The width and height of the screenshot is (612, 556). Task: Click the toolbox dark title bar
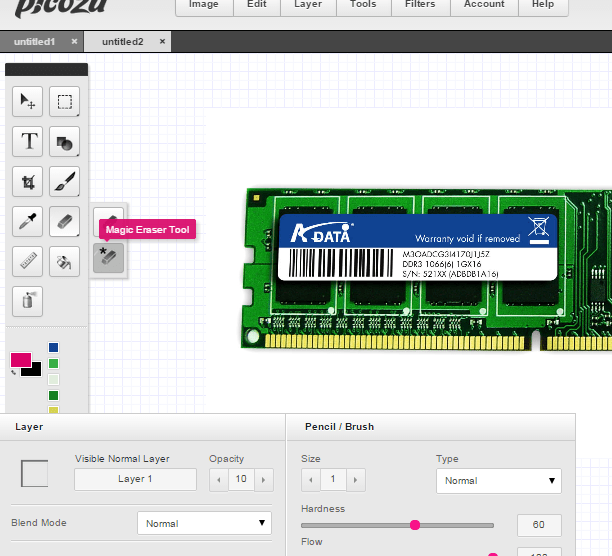pyautogui.click(x=46, y=69)
